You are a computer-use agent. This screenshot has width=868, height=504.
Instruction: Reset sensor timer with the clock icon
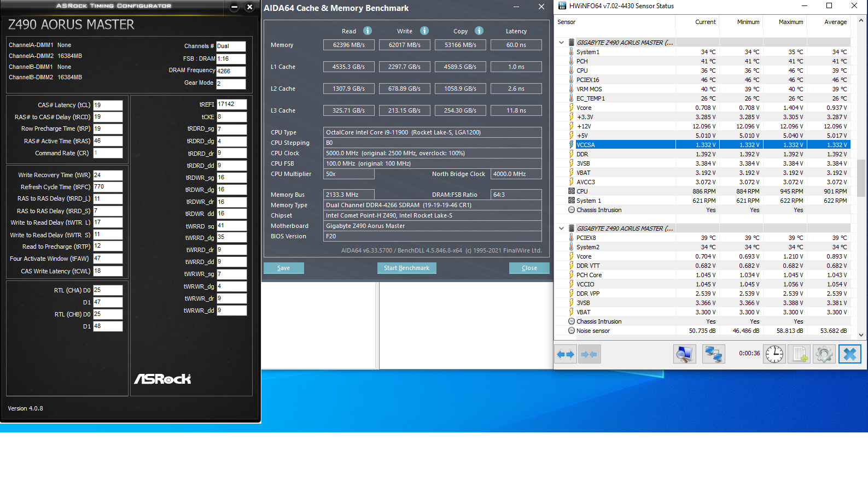(x=774, y=354)
